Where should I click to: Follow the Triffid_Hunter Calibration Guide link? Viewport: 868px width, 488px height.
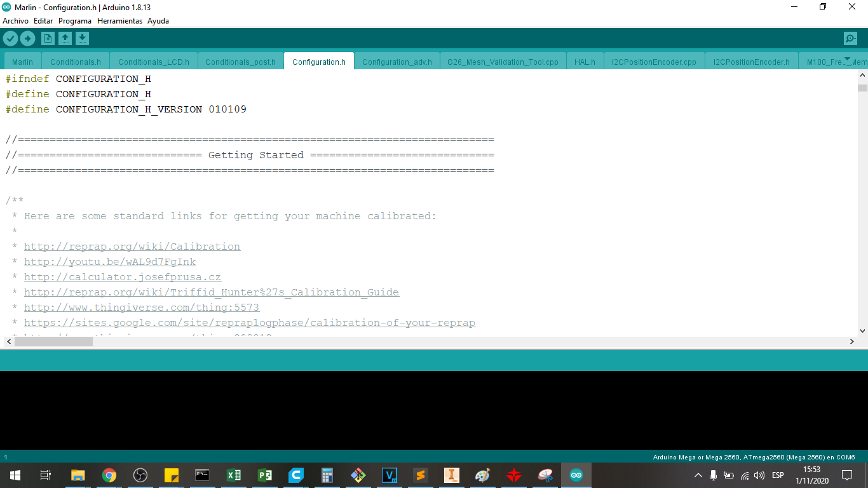coord(212,292)
